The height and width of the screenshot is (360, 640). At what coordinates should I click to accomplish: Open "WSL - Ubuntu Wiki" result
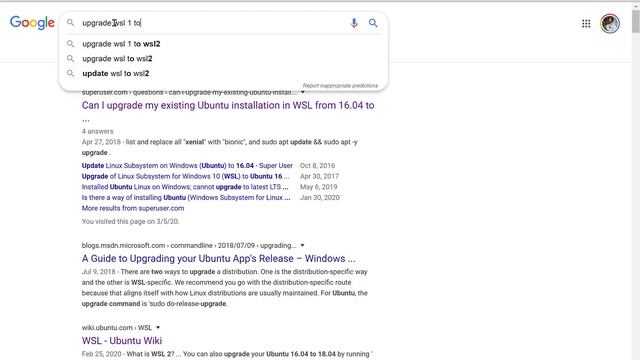tap(122, 340)
